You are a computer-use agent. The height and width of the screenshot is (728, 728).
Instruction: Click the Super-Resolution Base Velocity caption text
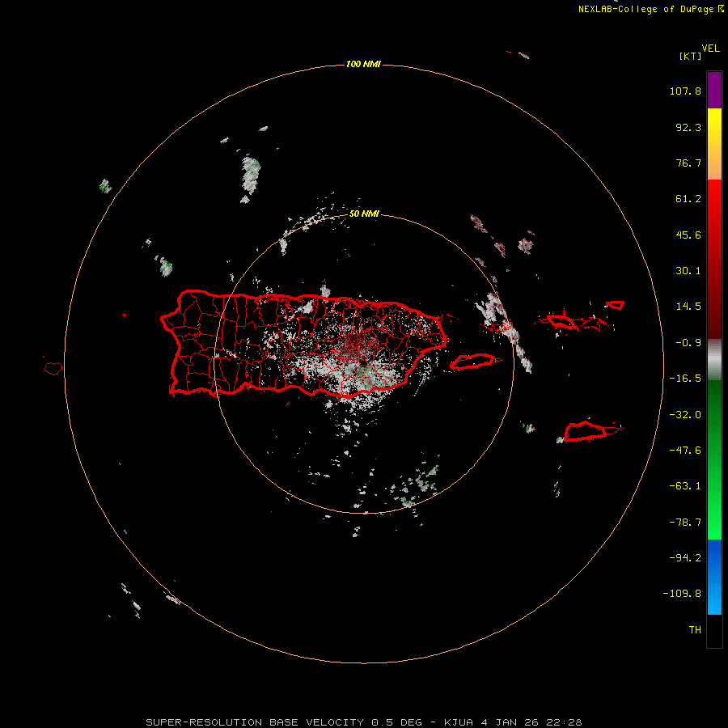(363, 722)
